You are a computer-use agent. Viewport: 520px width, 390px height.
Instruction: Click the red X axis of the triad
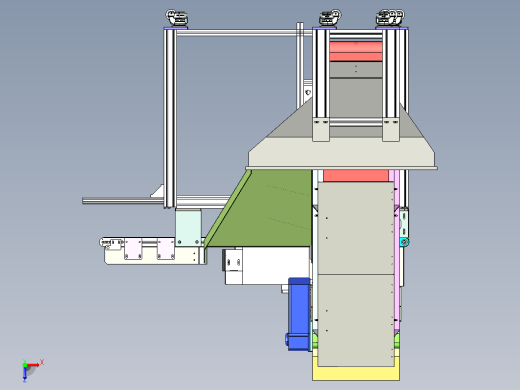34,365
